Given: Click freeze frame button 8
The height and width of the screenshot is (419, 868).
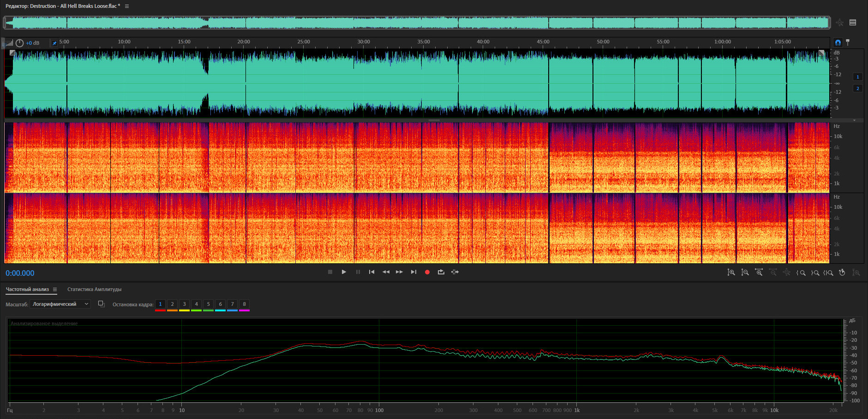Looking at the screenshot, I should click(x=244, y=304).
